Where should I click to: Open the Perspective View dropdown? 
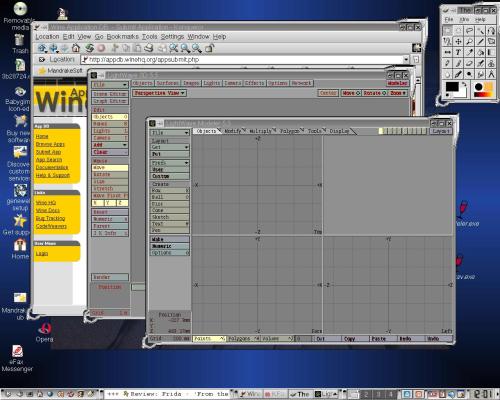(159, 93)
